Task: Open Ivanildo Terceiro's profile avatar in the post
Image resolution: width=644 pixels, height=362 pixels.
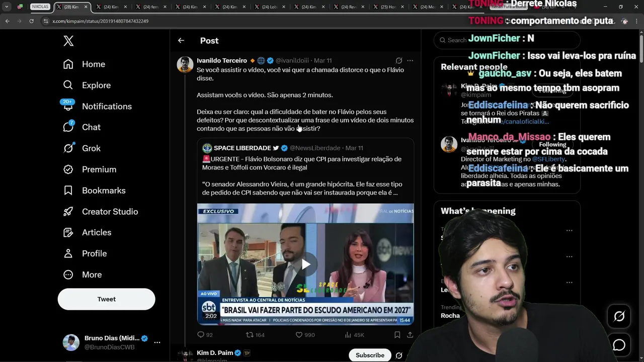Action: tap(185, 64)
